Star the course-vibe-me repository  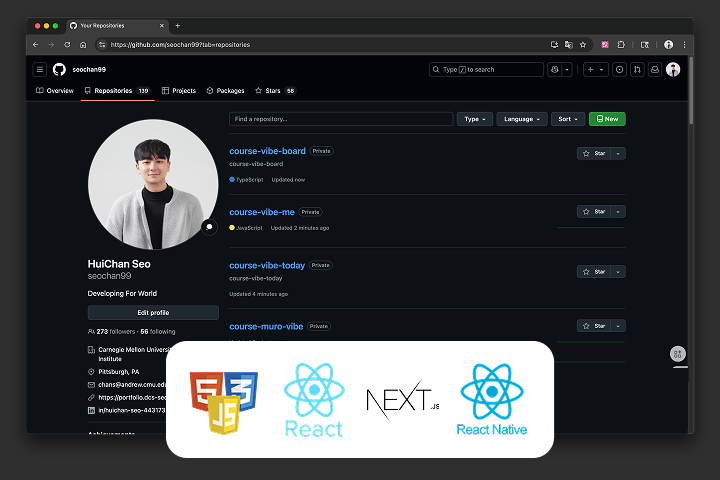594,212
